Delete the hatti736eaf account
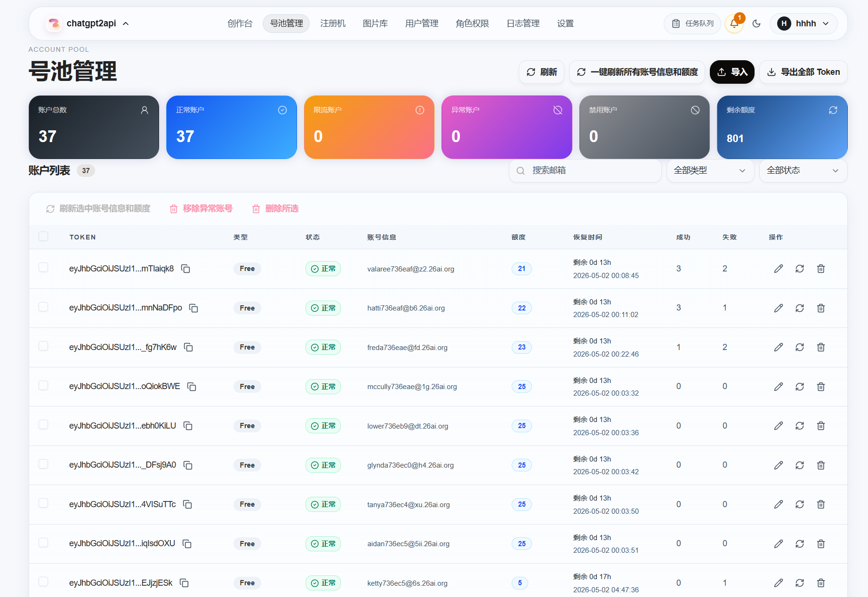Screen dimensions: 868x597 [x=821, y=308]
